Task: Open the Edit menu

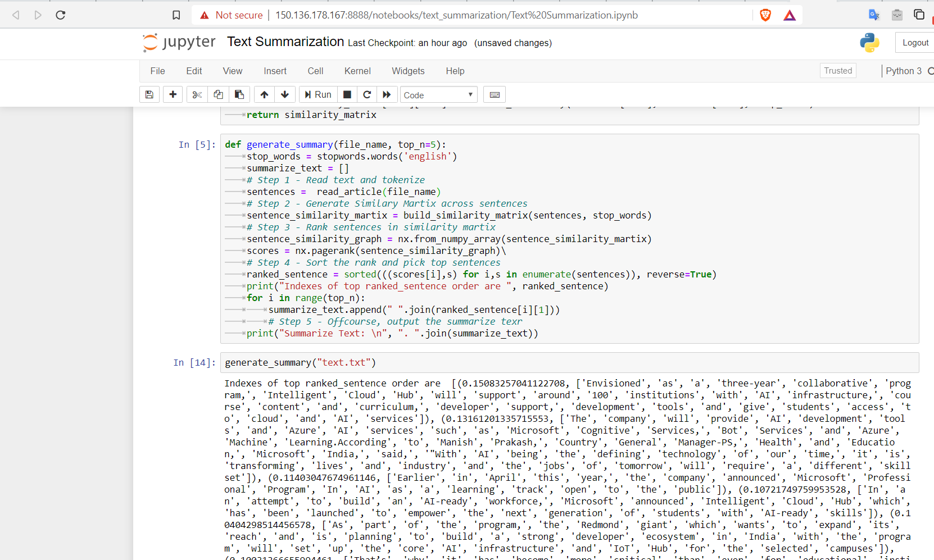Action: 194,71
